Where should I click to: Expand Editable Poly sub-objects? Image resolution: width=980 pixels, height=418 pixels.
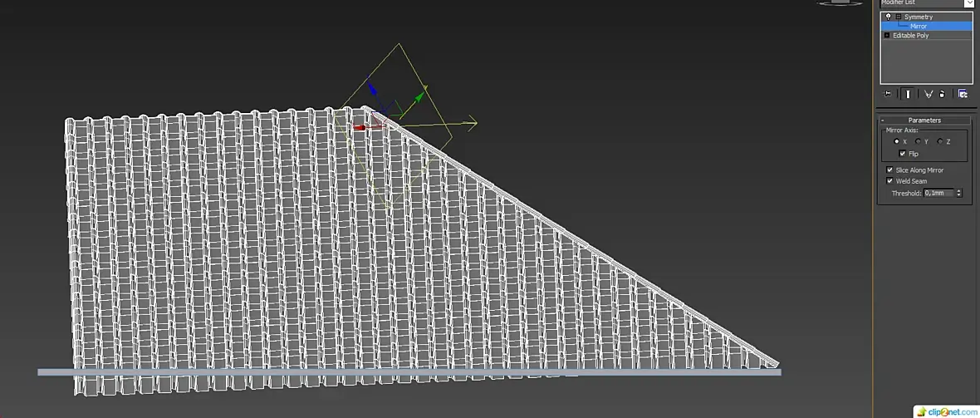point(887,36)
